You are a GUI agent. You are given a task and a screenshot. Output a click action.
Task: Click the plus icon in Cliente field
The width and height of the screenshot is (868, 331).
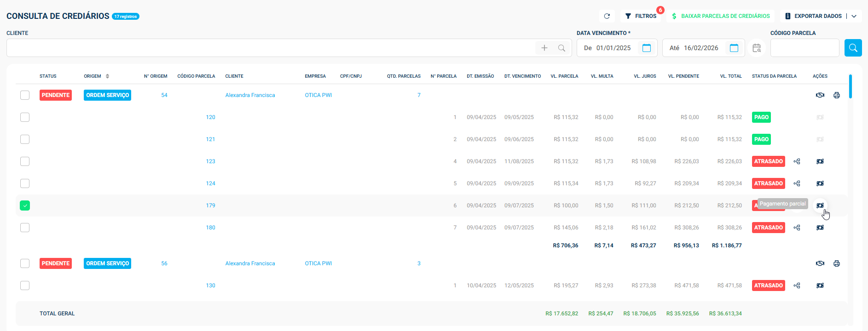pos(544,48)
